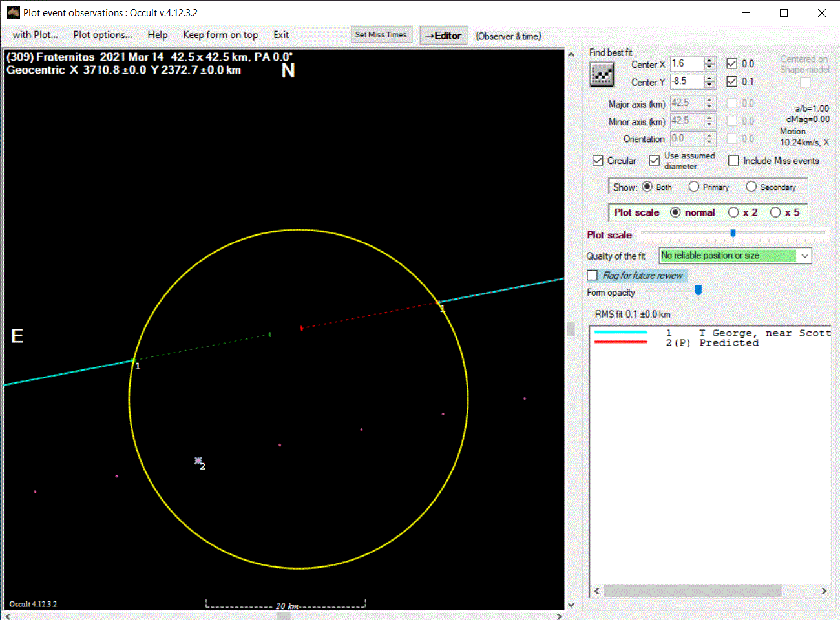Click the Plot scale slider handle
This screenshot has width=840, height=620.
pyautogui.click(x=733, y=233)
